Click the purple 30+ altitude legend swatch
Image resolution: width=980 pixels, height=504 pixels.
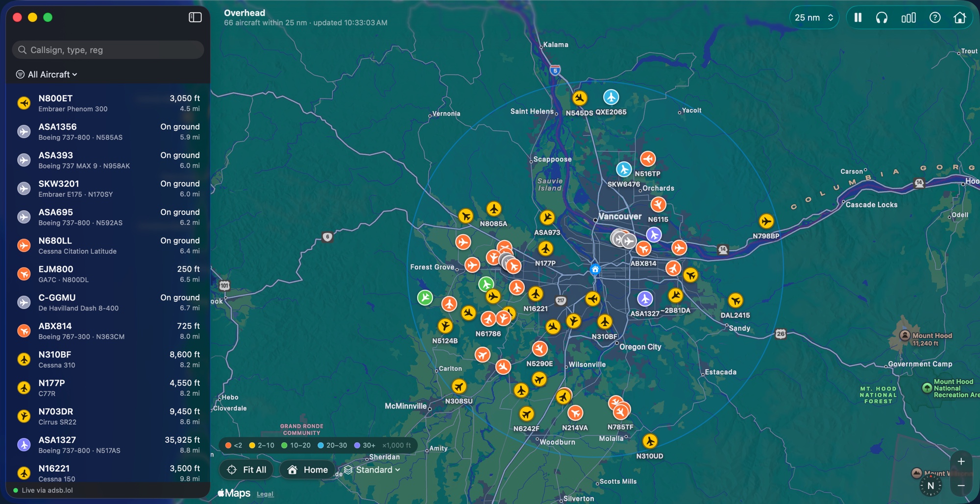pyautogui.click(x=357, y=445)
